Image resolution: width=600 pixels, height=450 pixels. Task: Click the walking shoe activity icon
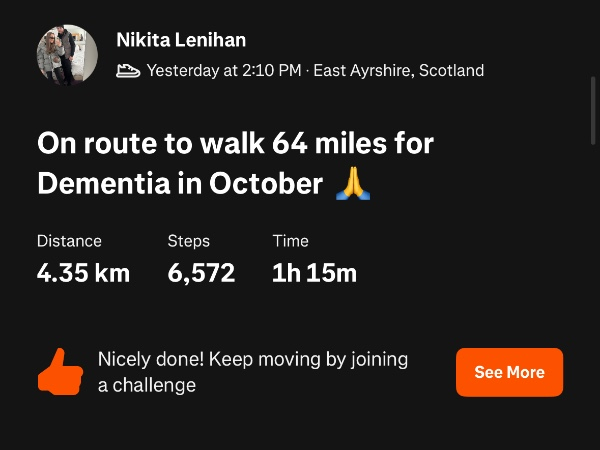click(x=128, y=71)
